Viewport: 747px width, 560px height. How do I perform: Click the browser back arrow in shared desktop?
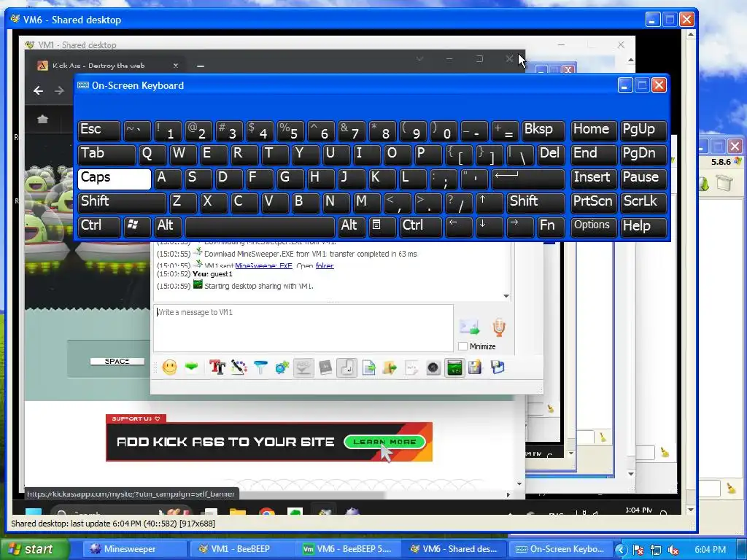[x=39, y=90]
